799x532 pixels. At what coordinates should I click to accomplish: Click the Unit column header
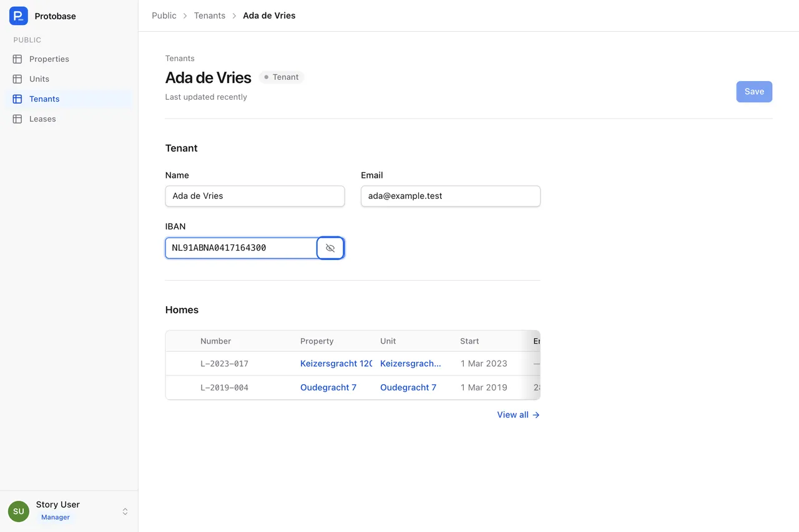tap(388, 341)
